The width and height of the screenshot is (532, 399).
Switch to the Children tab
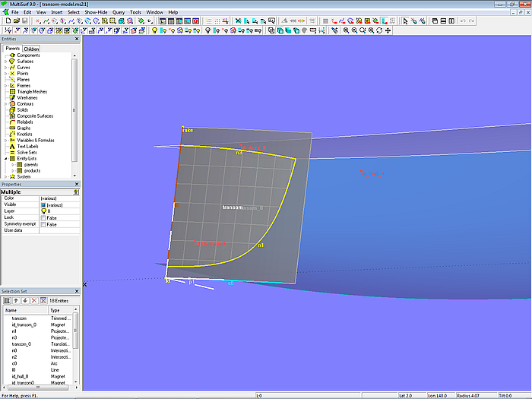click(x=30, y=49)
